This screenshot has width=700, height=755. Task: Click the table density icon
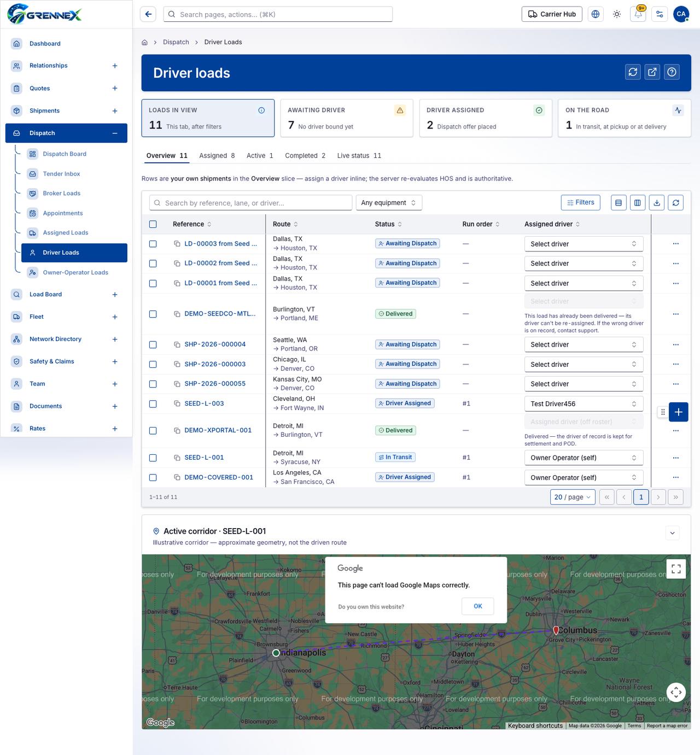click(x=619, y=203)
